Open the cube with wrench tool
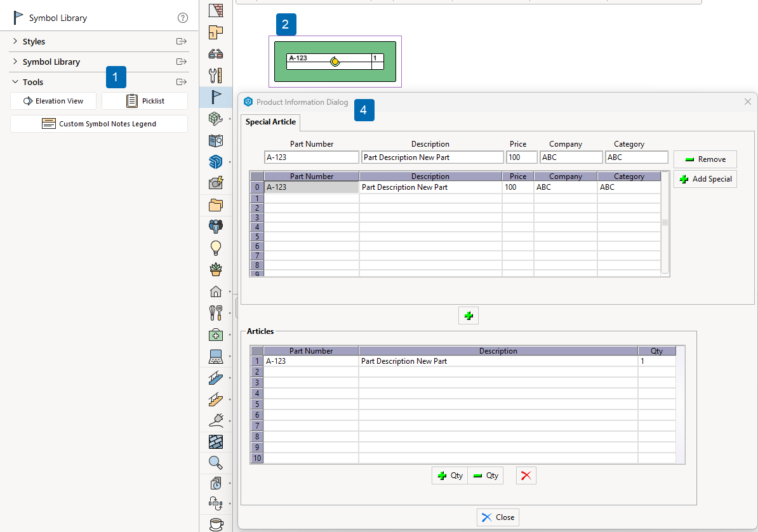The width and height of the screenshot is (758, 532). [x=216, y=119]
